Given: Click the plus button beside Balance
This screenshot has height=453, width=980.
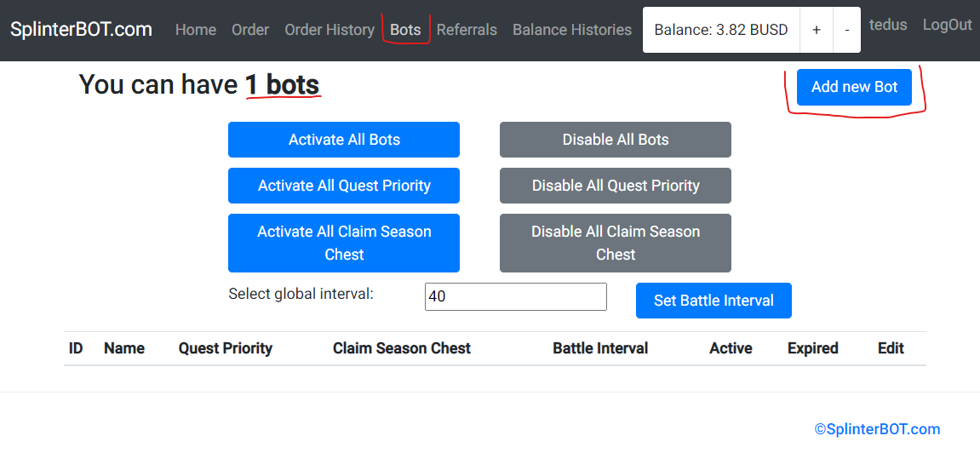Looking at the screenshot, I should tap(817, 30).
